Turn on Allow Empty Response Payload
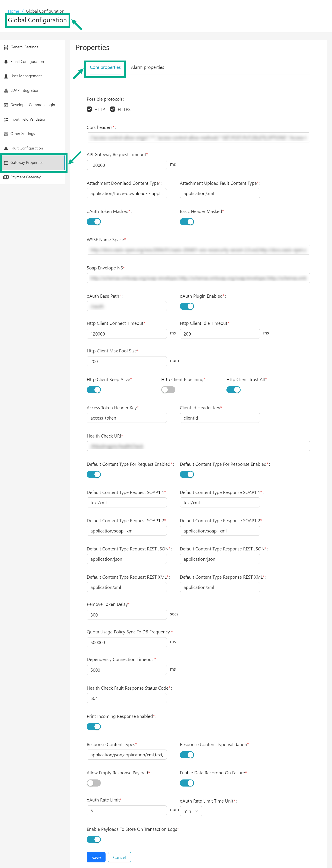This screenshot has height=868, width=332. 94,783
